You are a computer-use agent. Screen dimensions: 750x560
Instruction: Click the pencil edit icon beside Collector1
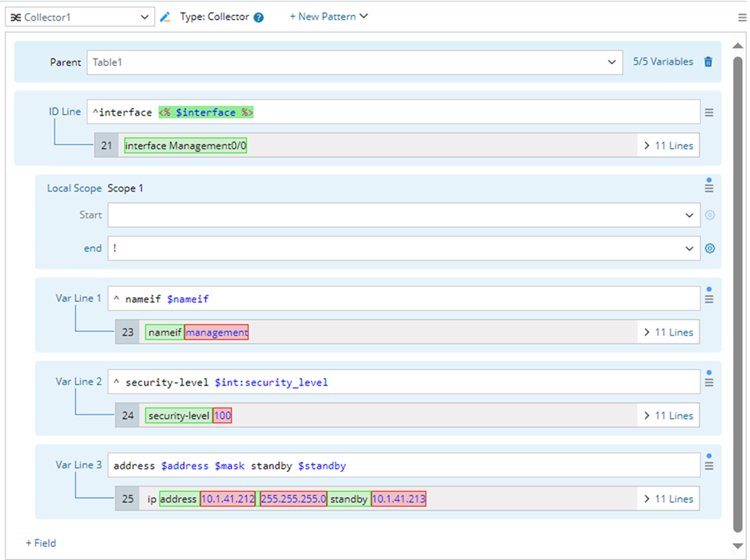(x=165, y=17)
